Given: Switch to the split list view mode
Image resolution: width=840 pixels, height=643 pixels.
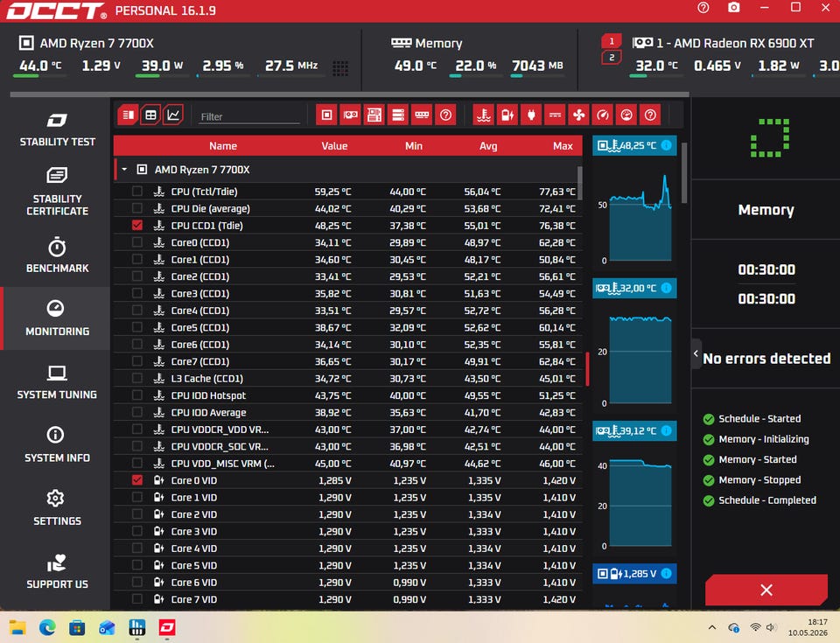Looking at the screenshot, I should click(128, 115).
